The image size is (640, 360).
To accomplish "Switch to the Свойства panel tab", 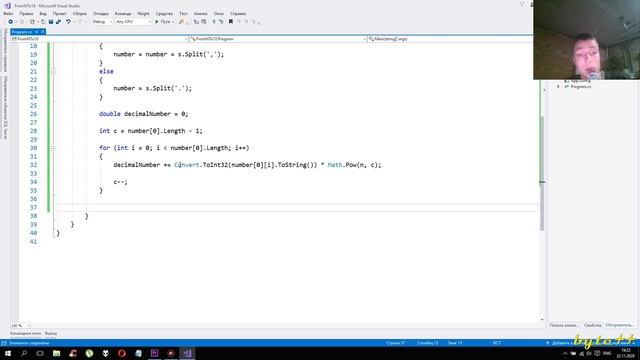I will (593, 325).
